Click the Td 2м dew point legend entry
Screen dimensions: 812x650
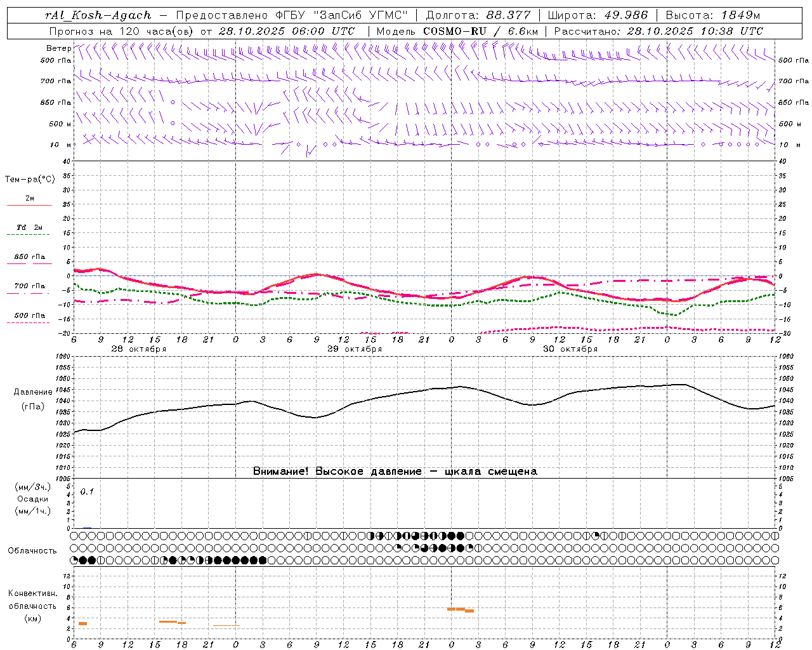[x=29, y=227]
